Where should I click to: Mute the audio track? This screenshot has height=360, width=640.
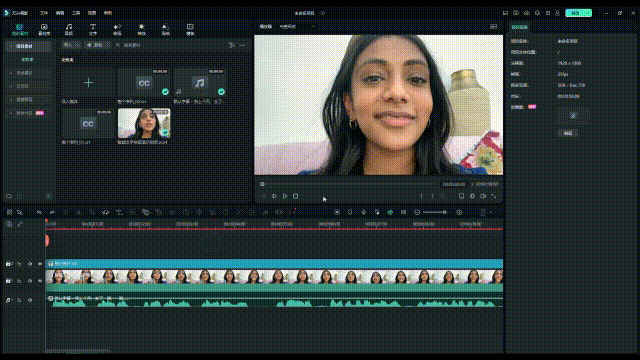(30, 300)
